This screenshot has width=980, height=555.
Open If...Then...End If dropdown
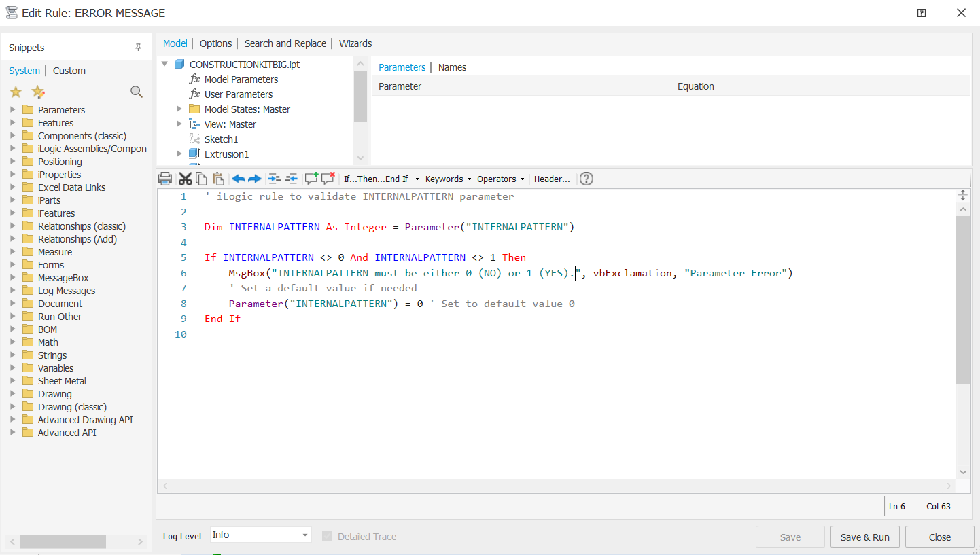[381, 179]
